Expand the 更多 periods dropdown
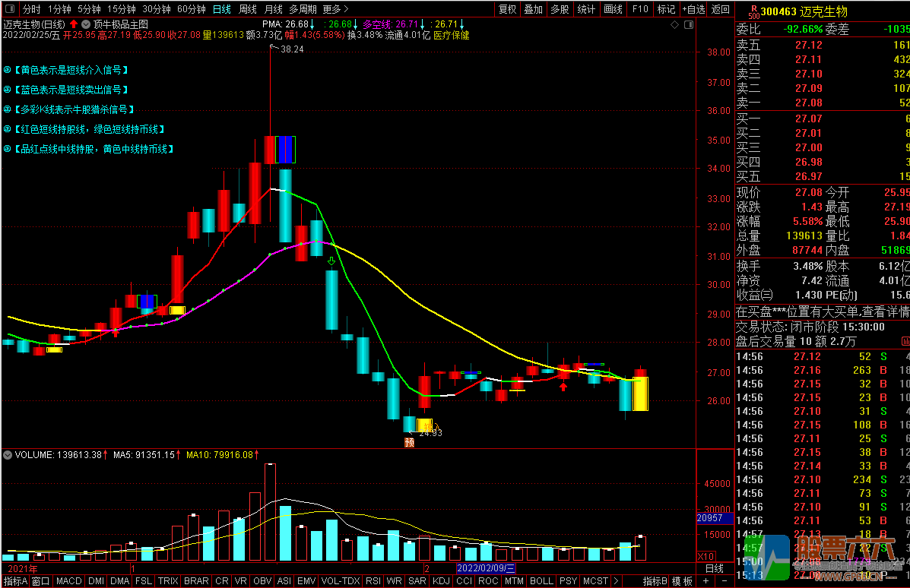Screen dimensions: 910x588 click(335, 9)
